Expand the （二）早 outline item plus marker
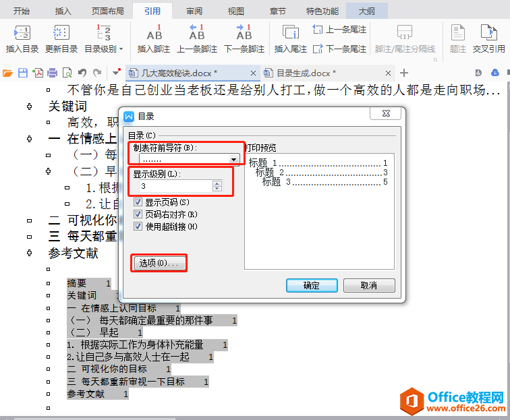This screenshot has width=510, height=420. (48, 171)
